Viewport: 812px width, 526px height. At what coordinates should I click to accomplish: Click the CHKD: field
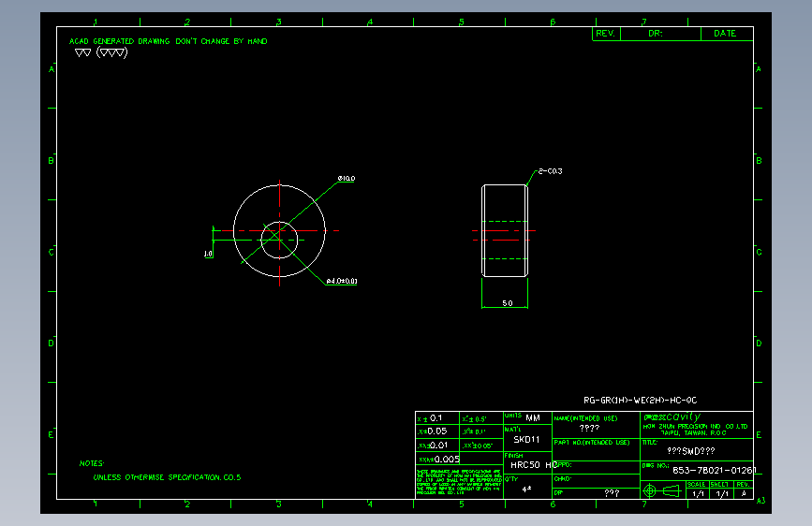click(596, 480)
